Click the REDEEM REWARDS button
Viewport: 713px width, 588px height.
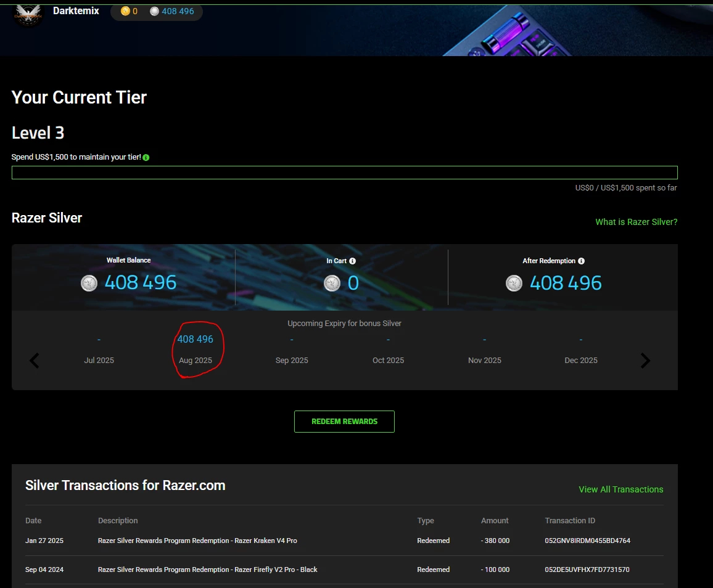click(344, 422)
